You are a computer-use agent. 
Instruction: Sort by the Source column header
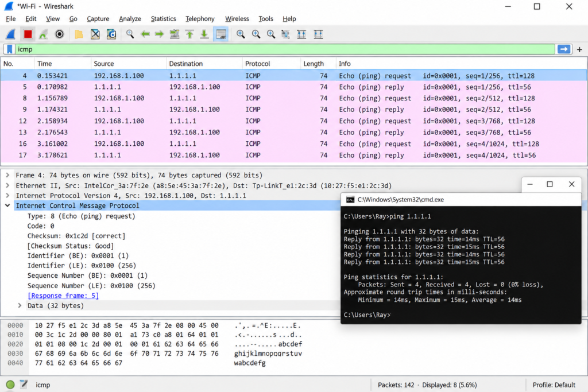128,64
